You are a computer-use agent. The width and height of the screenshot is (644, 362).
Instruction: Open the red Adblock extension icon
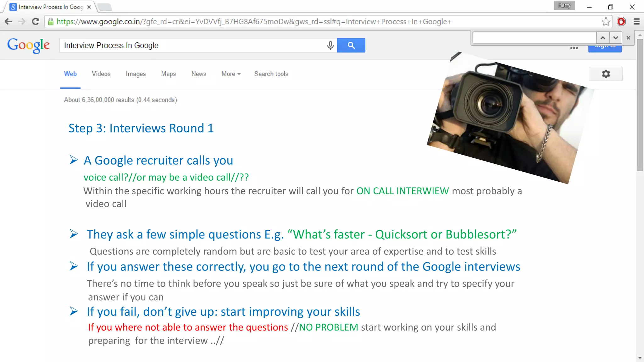click(x=621, y=21)
